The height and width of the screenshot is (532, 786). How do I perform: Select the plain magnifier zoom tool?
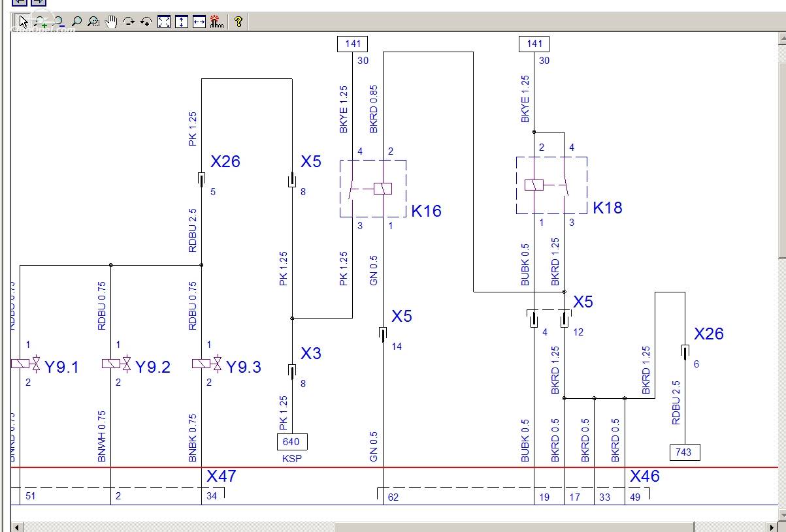pos(76,22)
